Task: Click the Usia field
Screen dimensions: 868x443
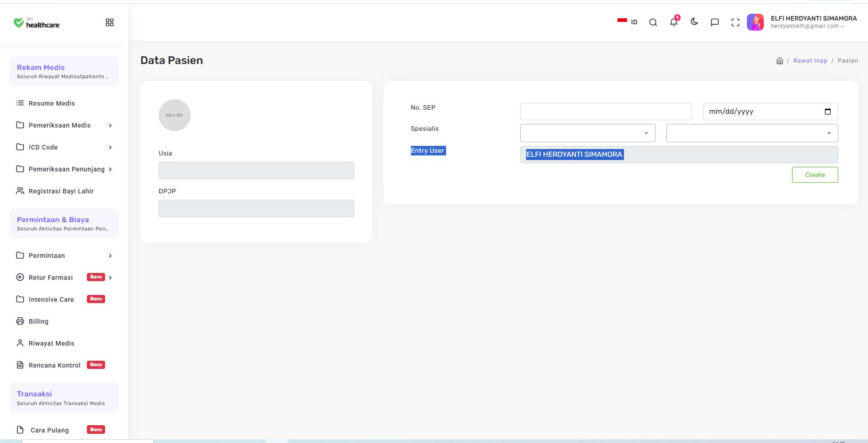Action: click(x=256, y=171)
